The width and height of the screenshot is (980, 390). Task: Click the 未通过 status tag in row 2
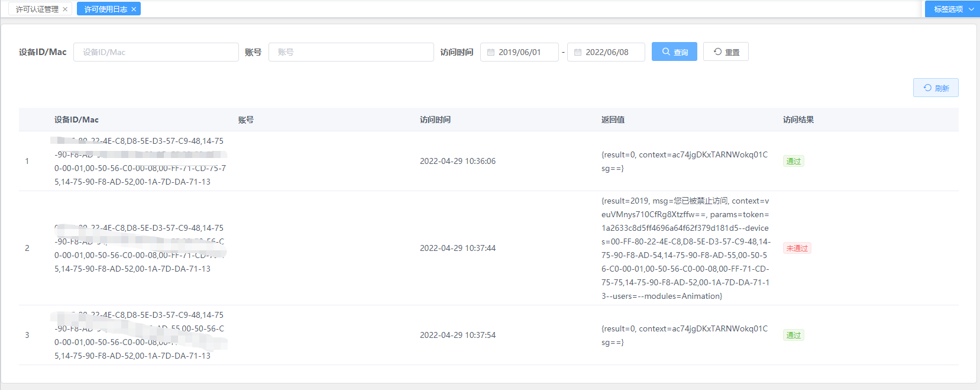tap(797, 249)
